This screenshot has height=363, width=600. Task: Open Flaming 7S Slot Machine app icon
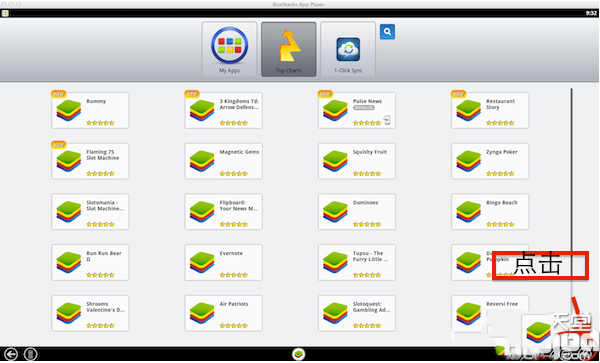coord(69,161)
